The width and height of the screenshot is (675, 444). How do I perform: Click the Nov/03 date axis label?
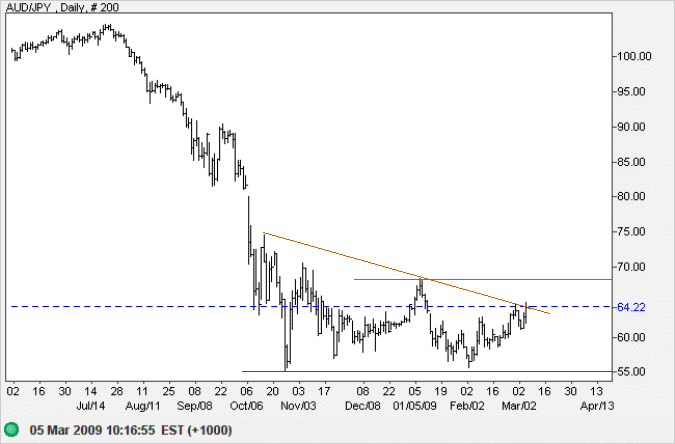[x=298, y=406]
